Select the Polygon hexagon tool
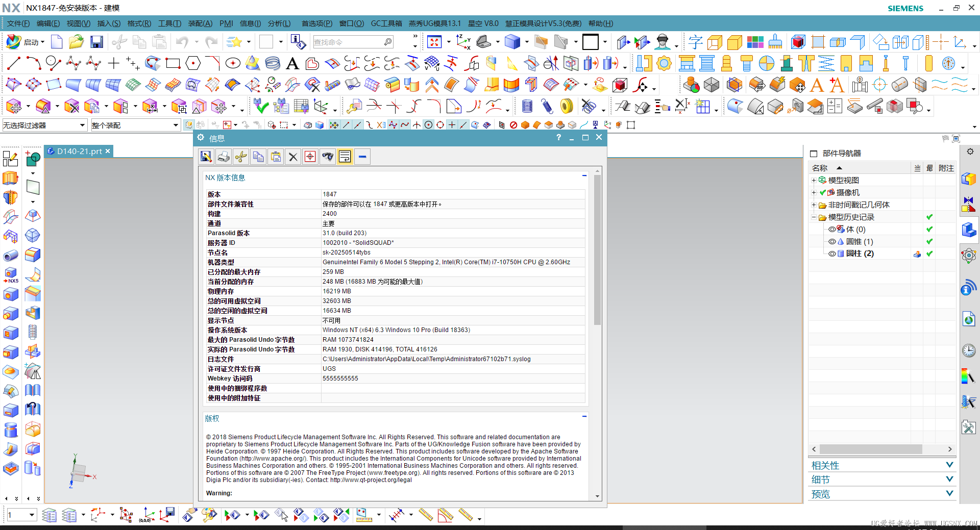Image resolution: width=980 pixels, height=530 pixels. point(193,63)
